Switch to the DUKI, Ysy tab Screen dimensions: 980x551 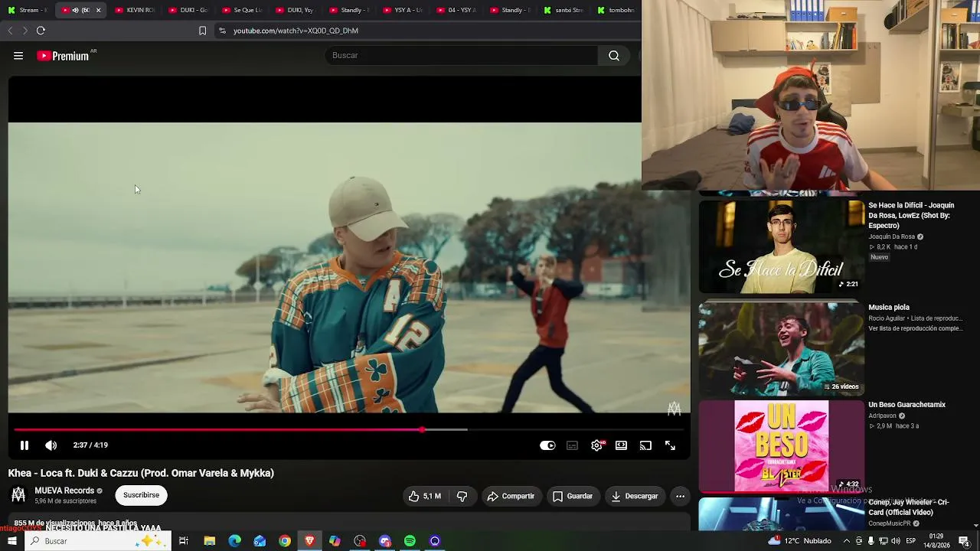click(x=295, y=10)
